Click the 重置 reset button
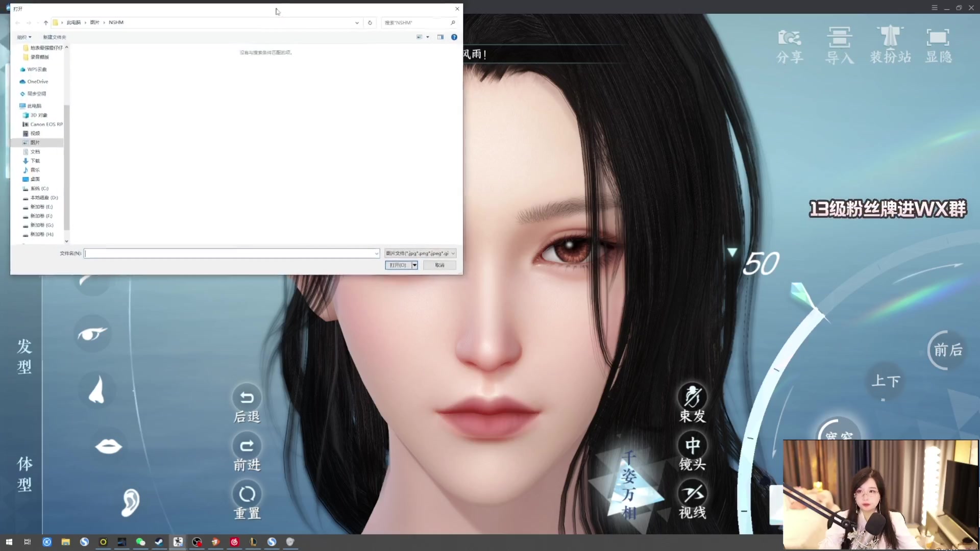 [247, 500]
